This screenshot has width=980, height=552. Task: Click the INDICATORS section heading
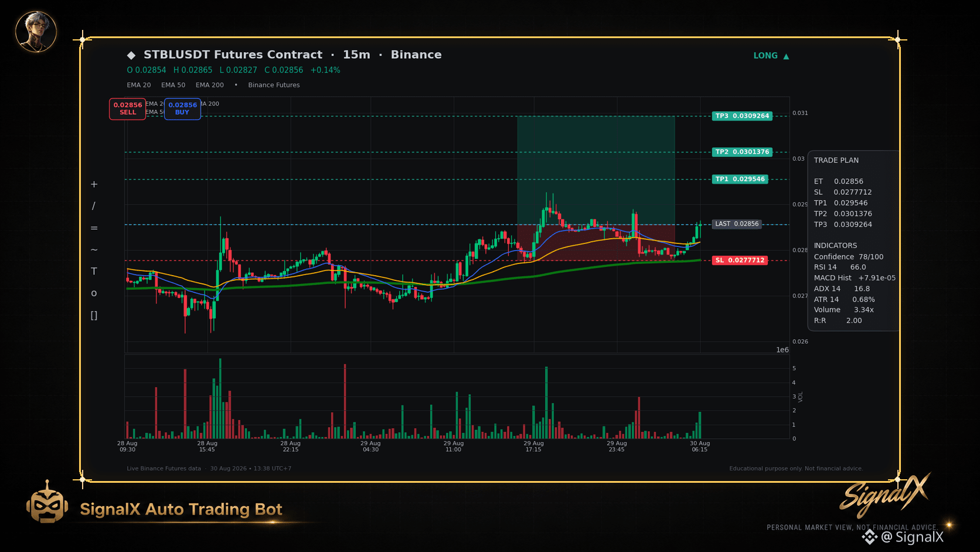(835, 246)
